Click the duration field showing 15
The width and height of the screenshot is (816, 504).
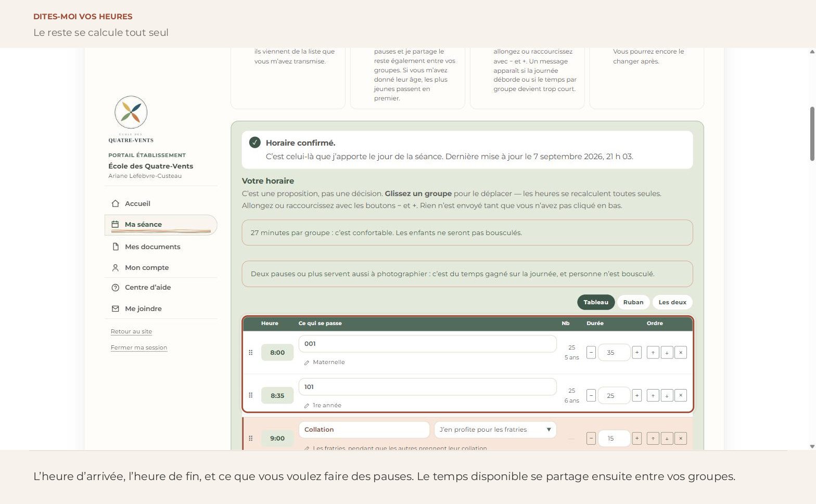click(614, 438)
